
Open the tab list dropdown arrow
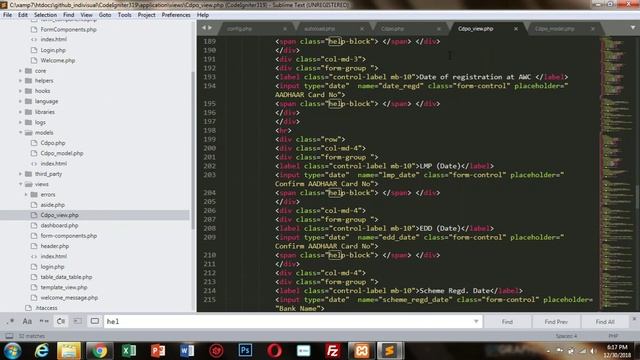(x=633, y=28)
